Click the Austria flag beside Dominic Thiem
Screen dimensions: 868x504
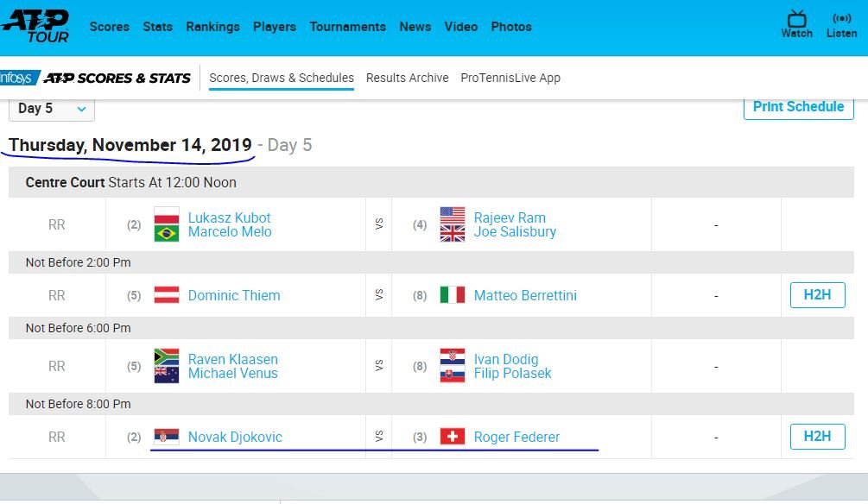point(166,295)
